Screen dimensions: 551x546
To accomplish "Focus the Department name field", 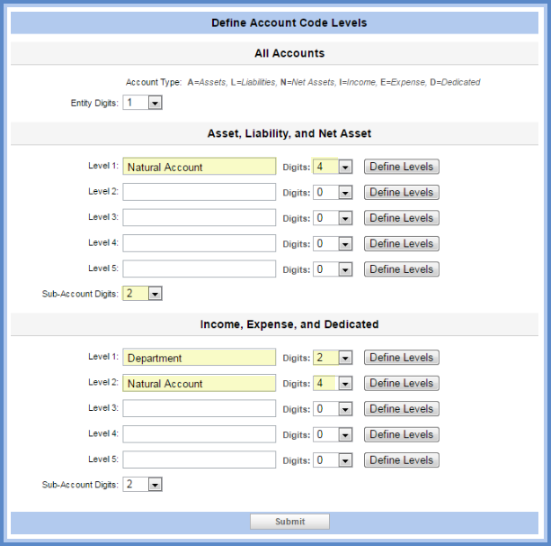I will coord(199,357).
